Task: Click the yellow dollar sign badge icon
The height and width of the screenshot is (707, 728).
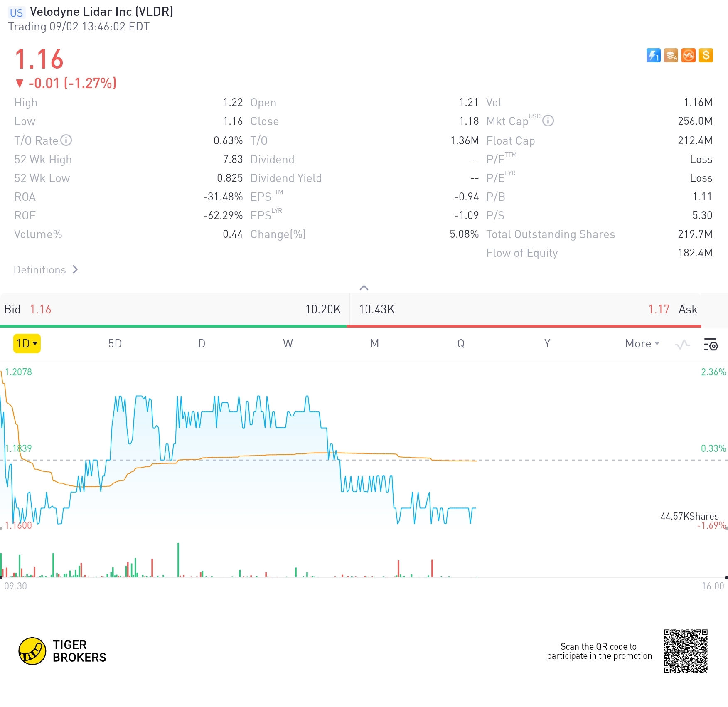Action: click(x=706, y=55)
